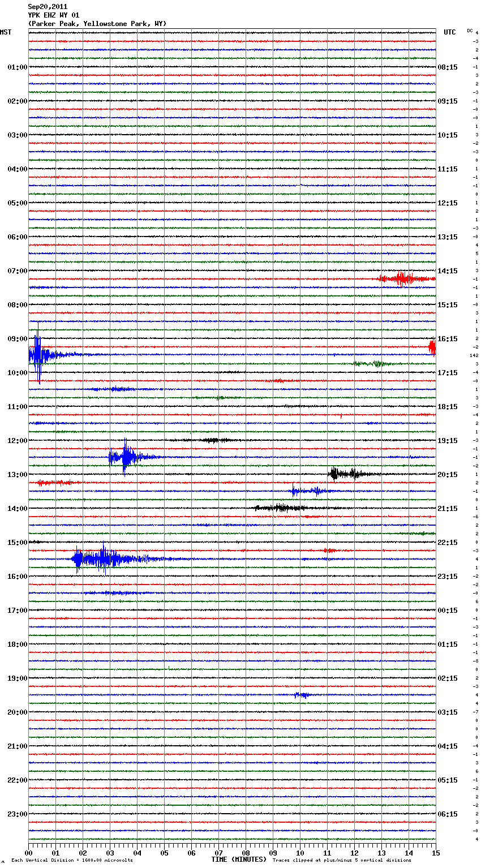The width and height of the screenshot is (481, 868).
Task: Select the 09:00 MST row label
Action: [x=18, y=339]
